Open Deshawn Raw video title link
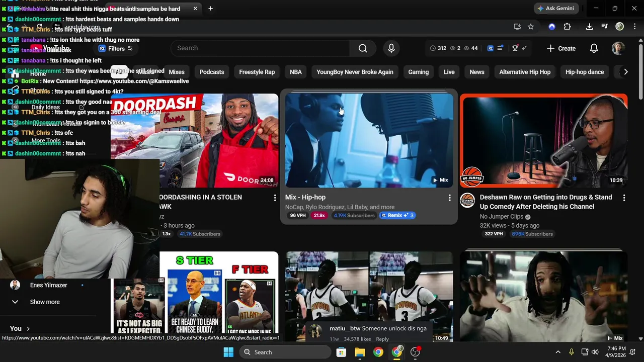 click(x=546, y=202)
